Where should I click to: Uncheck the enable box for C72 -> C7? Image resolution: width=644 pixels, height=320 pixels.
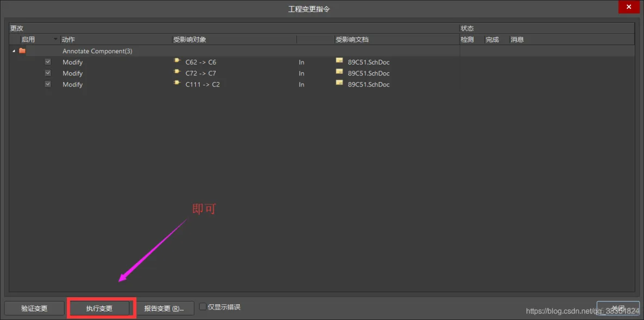point(48,73)
